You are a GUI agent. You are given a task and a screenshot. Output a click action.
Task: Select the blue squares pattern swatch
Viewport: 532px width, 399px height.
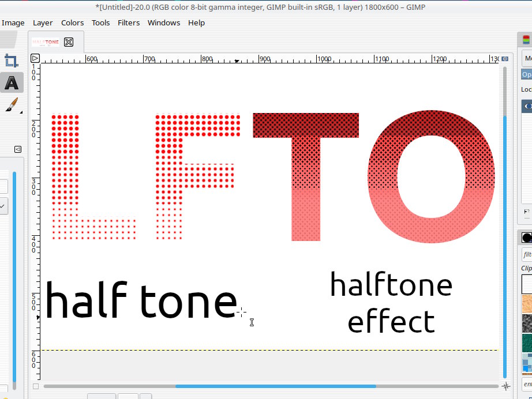(x=527, y=364)
